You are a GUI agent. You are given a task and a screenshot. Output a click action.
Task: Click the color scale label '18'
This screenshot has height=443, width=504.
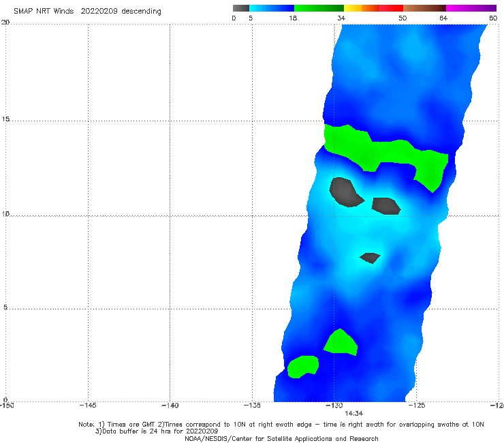coord(293,18)
